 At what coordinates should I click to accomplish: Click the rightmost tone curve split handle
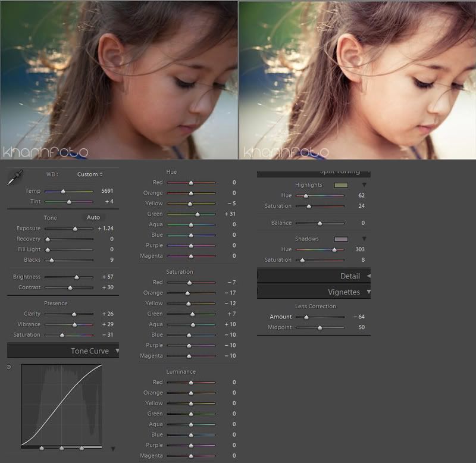(82, 448)
